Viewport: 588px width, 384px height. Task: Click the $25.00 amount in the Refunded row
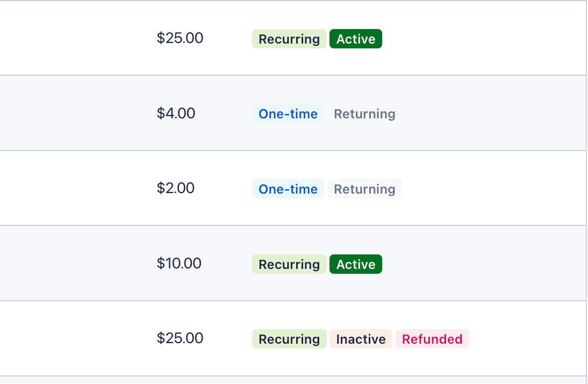pyautogui.click(x=180, y=338)
